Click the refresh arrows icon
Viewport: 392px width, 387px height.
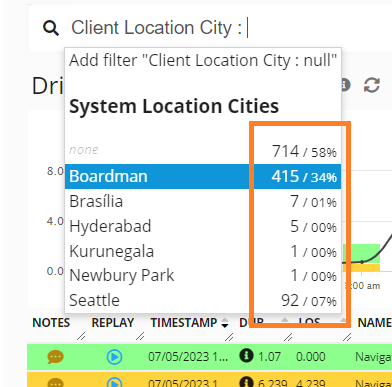point(372,85)
